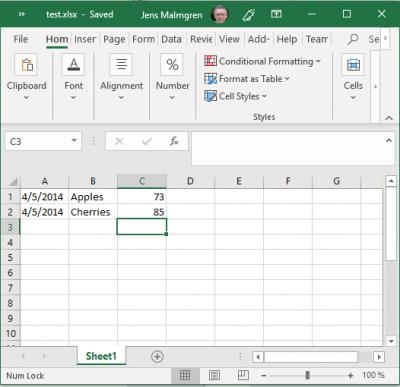Open the Clipboard group icon

(x=26, y=65)
